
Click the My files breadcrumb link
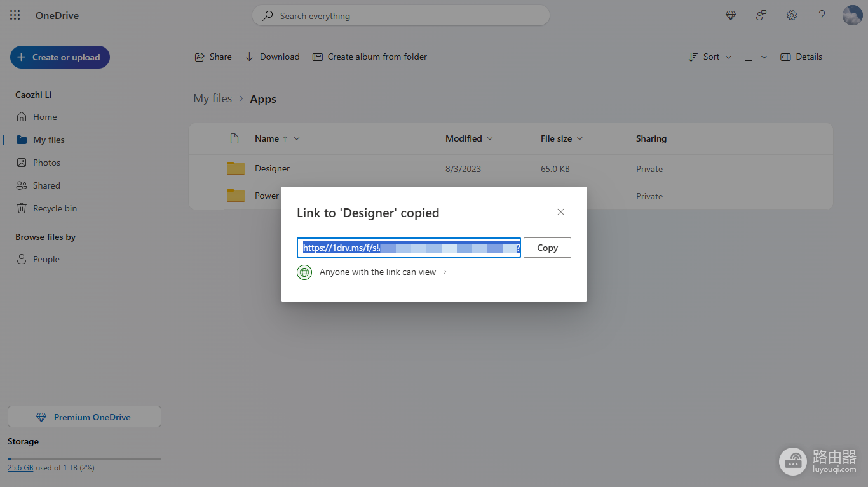213,98
